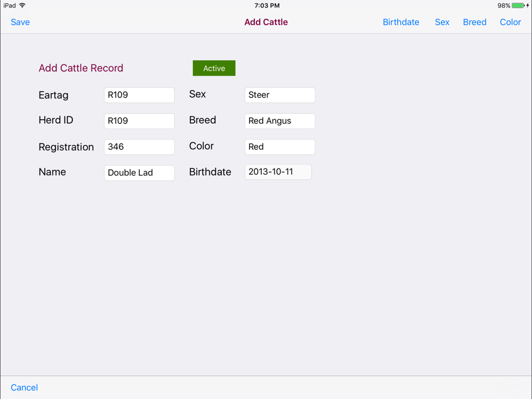Open the Breed picker in the top bar
This screenshot has height=399, width=532.
475,22
